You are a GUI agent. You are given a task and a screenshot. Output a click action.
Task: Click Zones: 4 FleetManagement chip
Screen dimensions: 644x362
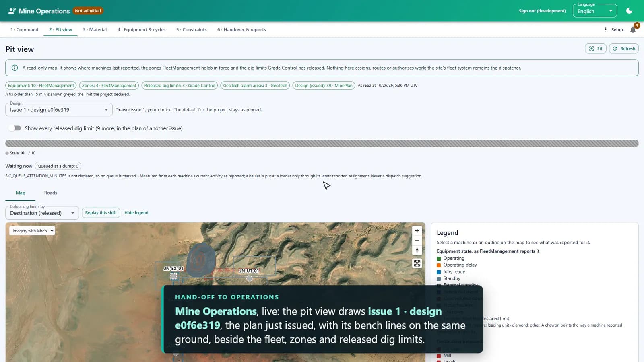(x=109, y=86)
